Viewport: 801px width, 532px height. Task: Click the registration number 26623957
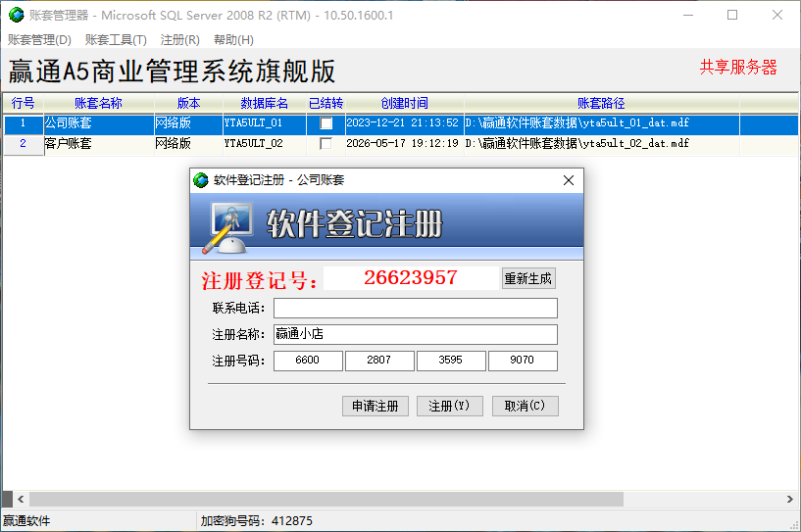[x=411, y=277]
